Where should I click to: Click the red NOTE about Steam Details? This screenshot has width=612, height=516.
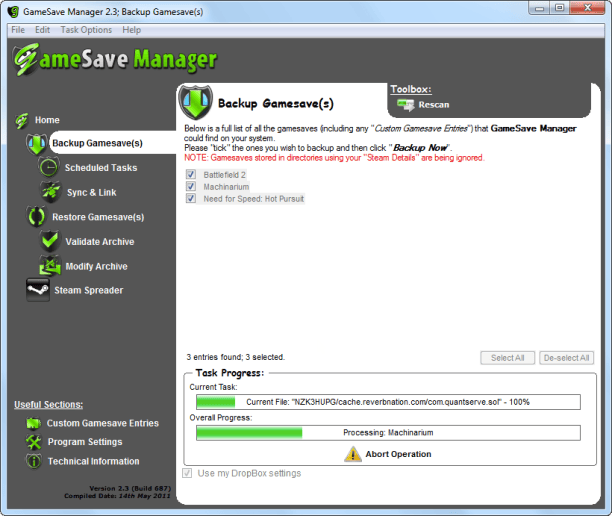[x=334, y=158]
